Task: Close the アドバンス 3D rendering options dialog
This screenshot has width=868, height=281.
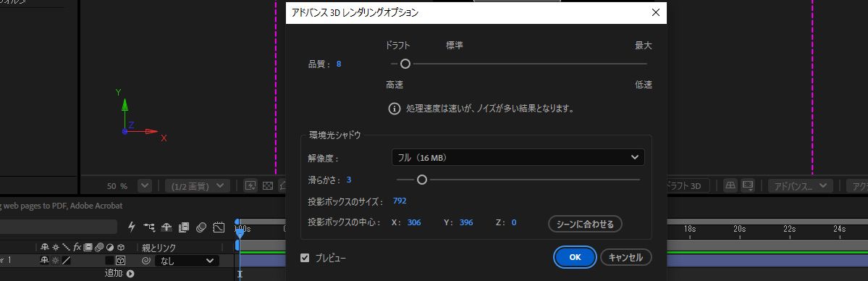Action: coord(656,13)
